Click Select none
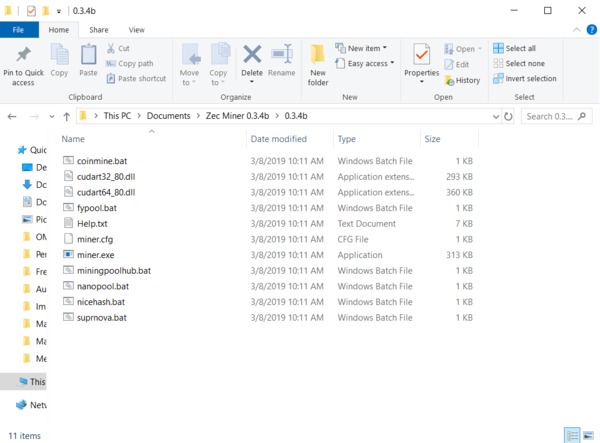 point(519,64)
